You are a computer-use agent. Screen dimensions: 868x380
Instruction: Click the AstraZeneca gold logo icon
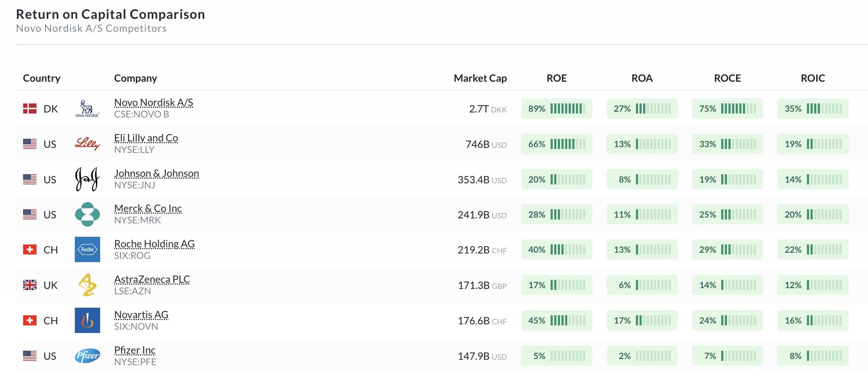pos(87,285)
